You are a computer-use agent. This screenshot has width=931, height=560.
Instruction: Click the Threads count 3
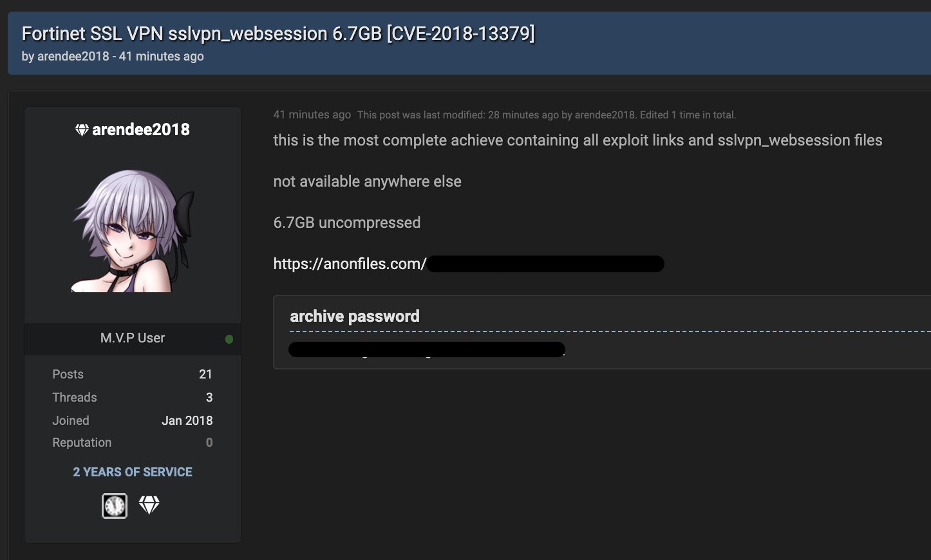209,397
